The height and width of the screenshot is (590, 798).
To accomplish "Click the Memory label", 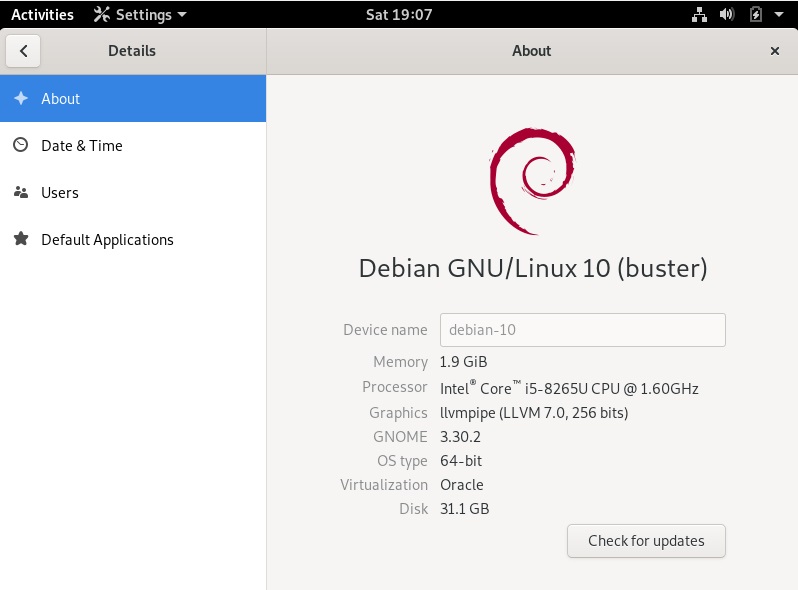I will coord(401,362).
